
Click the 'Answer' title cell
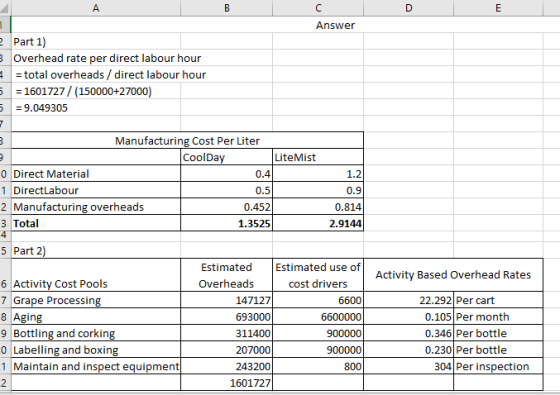[335, 25]
